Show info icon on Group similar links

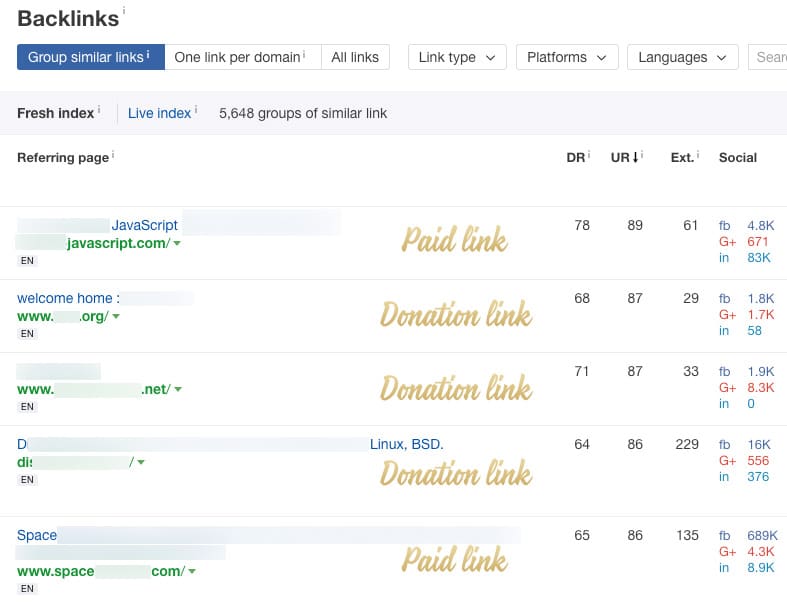point(148,54)
